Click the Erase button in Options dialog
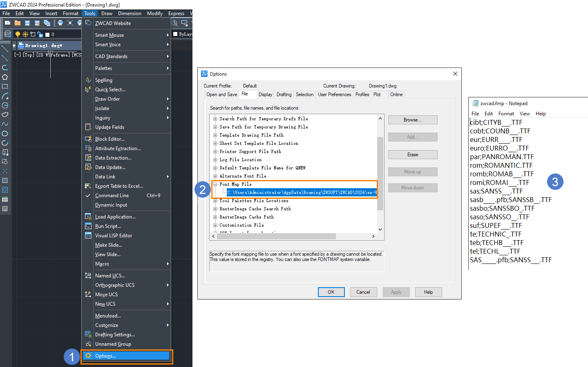588x367 pixels. click(413, 155)
